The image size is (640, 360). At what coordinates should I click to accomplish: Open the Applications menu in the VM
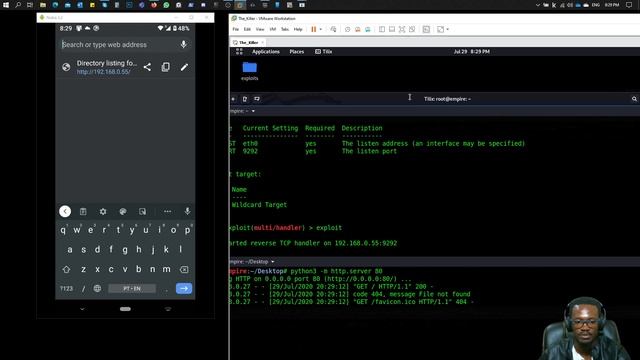266,52
